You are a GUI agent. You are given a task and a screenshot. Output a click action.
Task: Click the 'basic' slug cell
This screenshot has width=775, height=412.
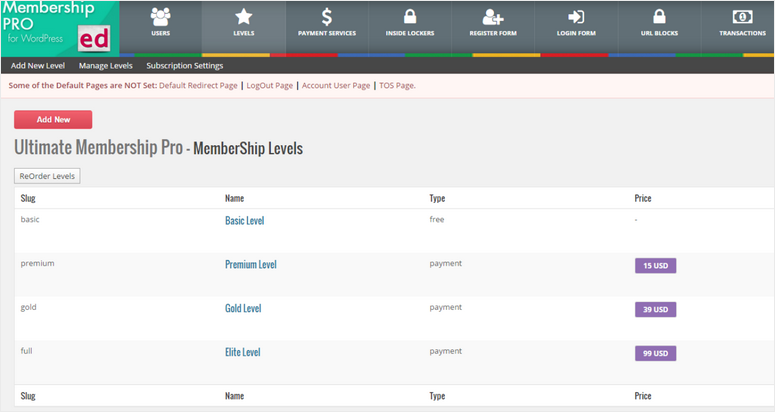[x=30, y=219]
